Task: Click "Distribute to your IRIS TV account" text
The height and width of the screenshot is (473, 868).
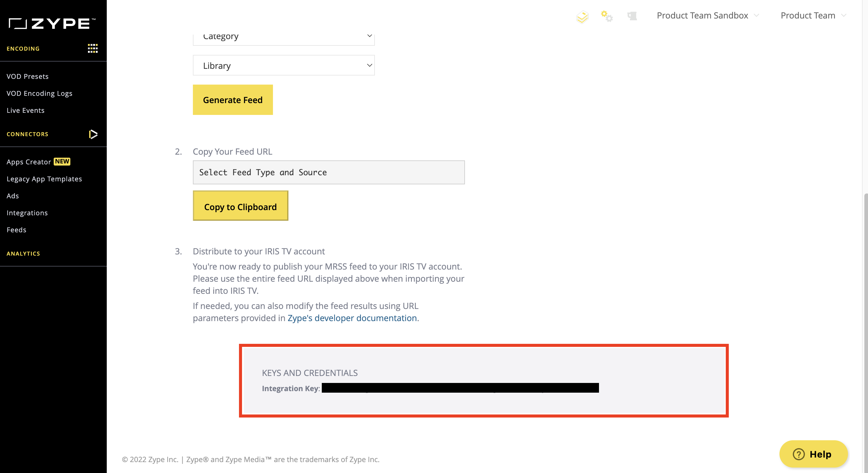Action: pos(258,251)
